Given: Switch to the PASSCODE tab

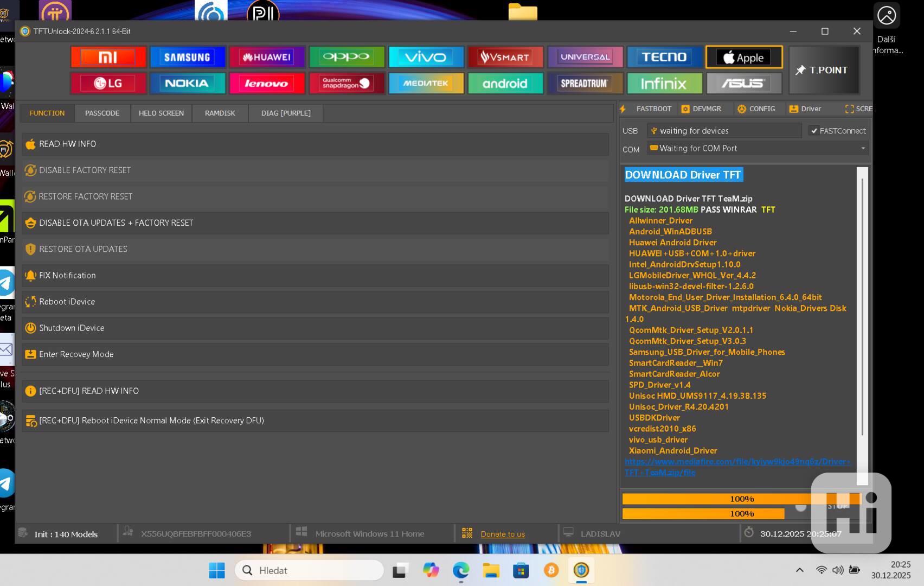Looking at the screenshot, I should pyautogui.click(x=102, y=113).
